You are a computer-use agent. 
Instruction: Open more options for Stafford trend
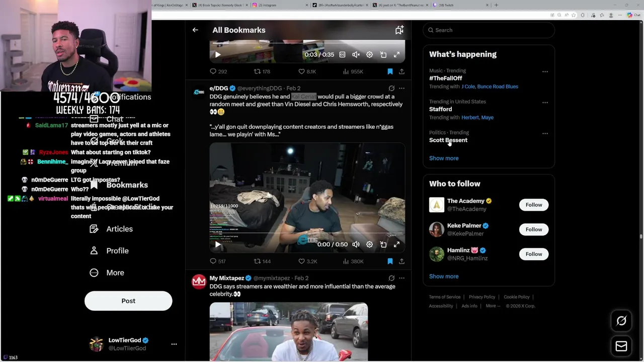(x=545, y=103)
